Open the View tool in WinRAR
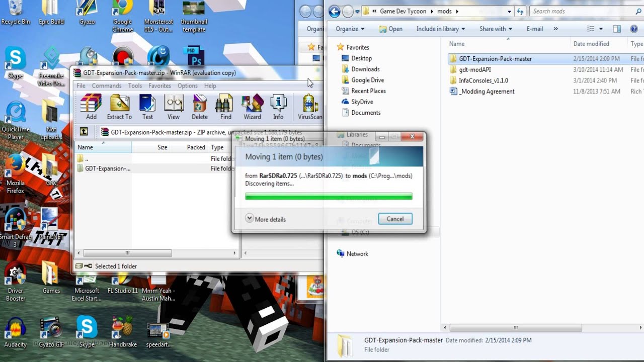This screenshot has width=644, height=362. (x=174, y=107)
